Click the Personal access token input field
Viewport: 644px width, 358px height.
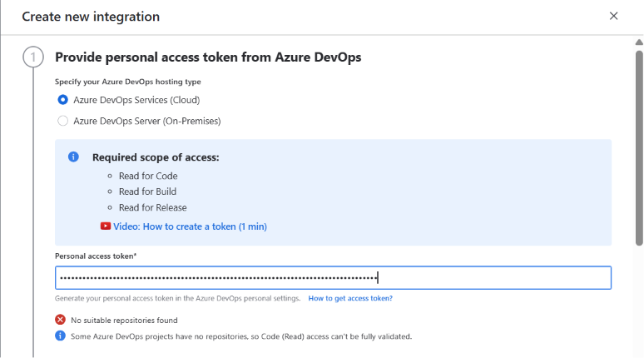click(333, 278)
